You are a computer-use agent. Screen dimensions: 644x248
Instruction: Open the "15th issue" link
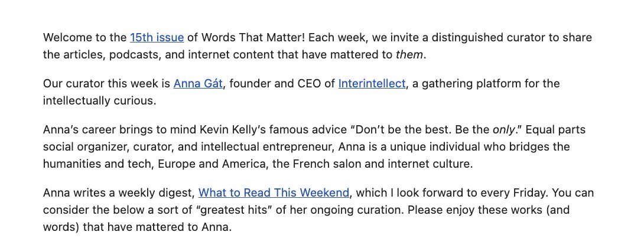(x=157, y=38)
